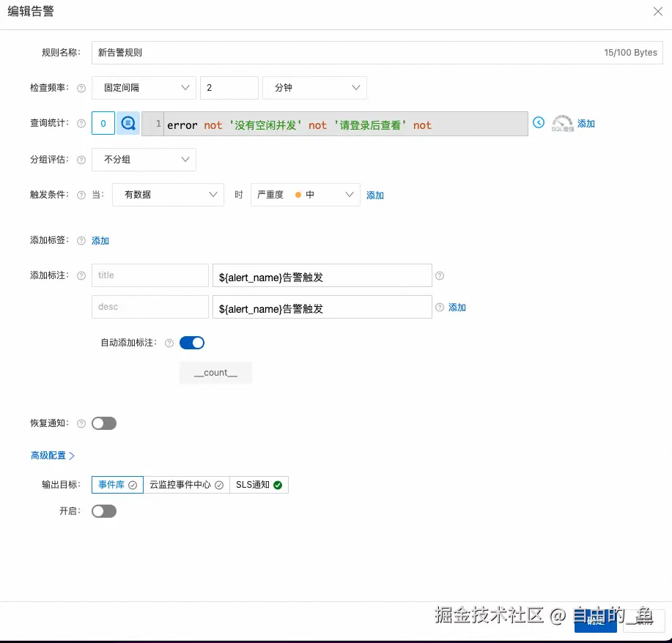Click help icon next to 分组评估
672x643 pixels.
[x=81, y=160]
